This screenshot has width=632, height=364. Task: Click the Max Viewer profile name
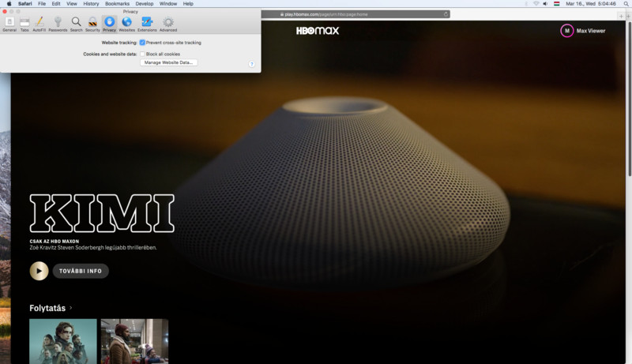pos(590,31)
